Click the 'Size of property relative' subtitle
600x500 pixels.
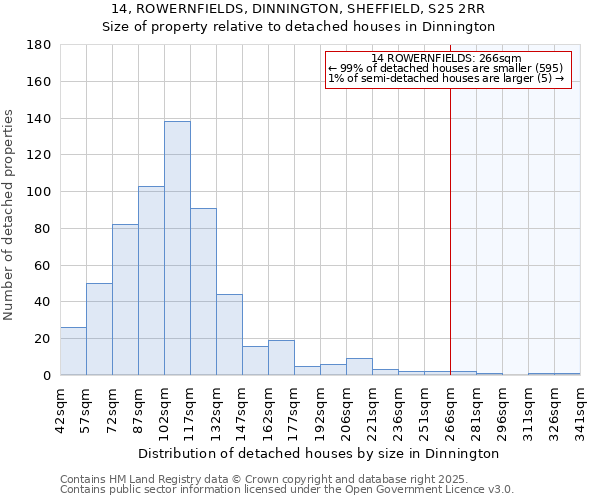point(299,27)
